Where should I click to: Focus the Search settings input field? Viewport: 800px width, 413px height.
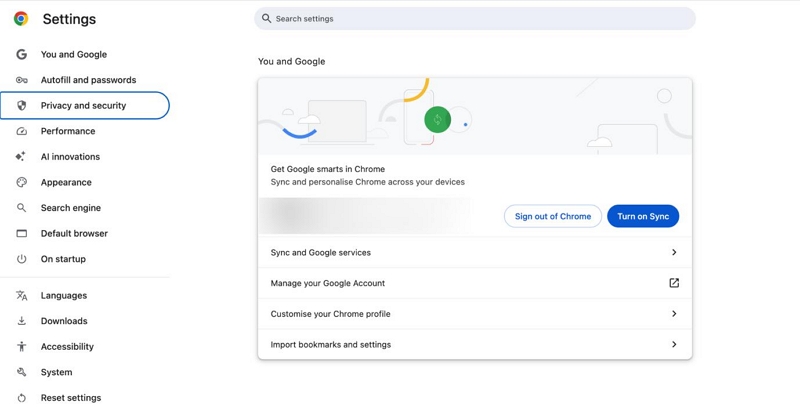click(474, 18)
